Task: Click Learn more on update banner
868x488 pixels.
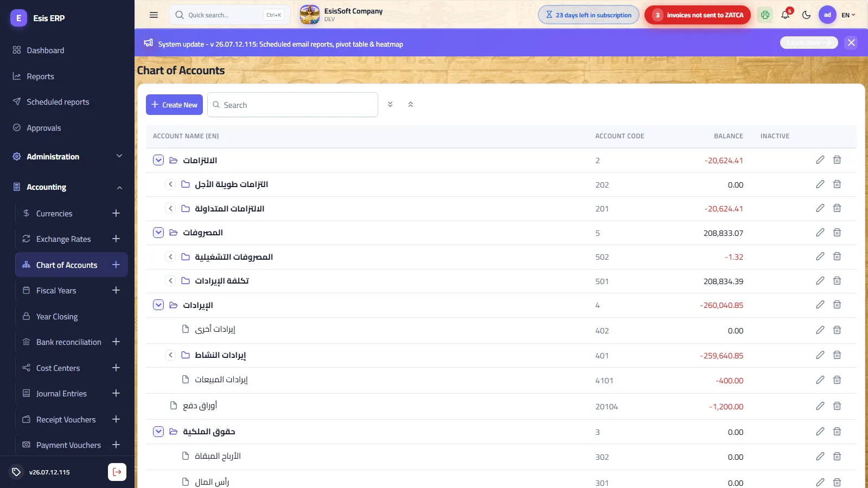Action: point(809,42)
